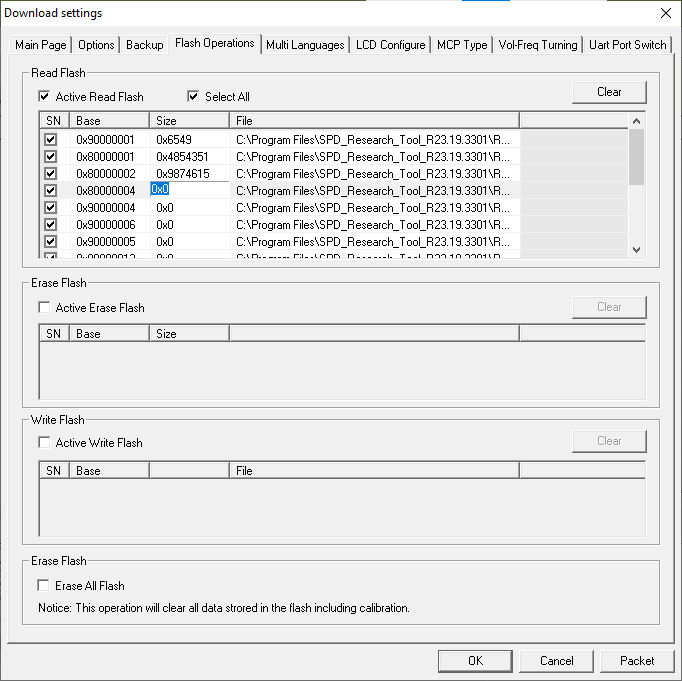Uncheck the row with size 0x4854351

[x=51, y=157]
